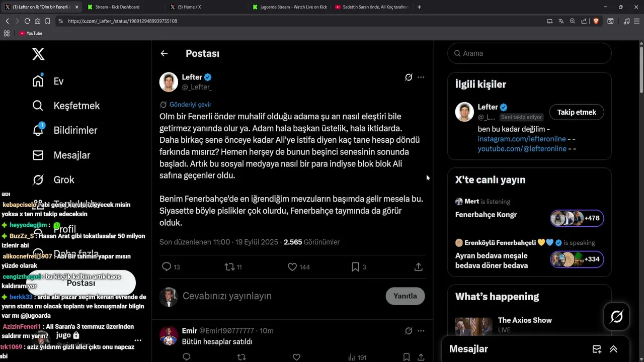
Task: Switch to jugoarda Stream Kick tab
Action: tap(290, 7)
